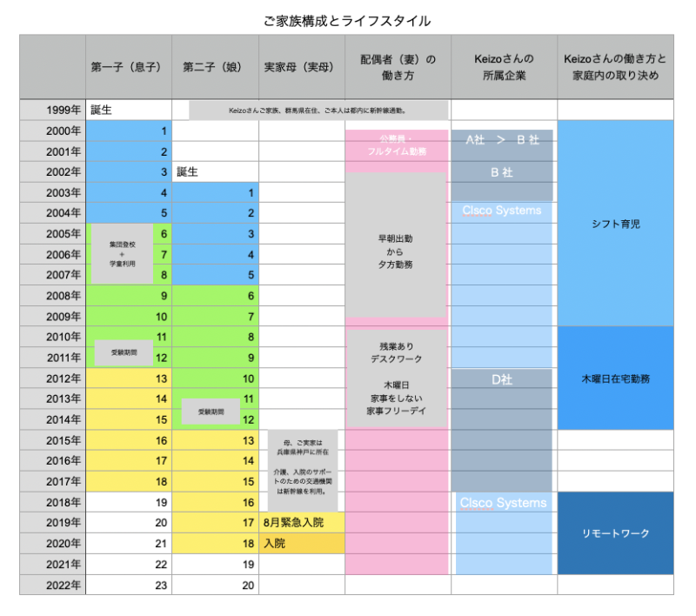Select the 第一子（息子） column header
Screen dimensions: 696x616
coord(128,67)
